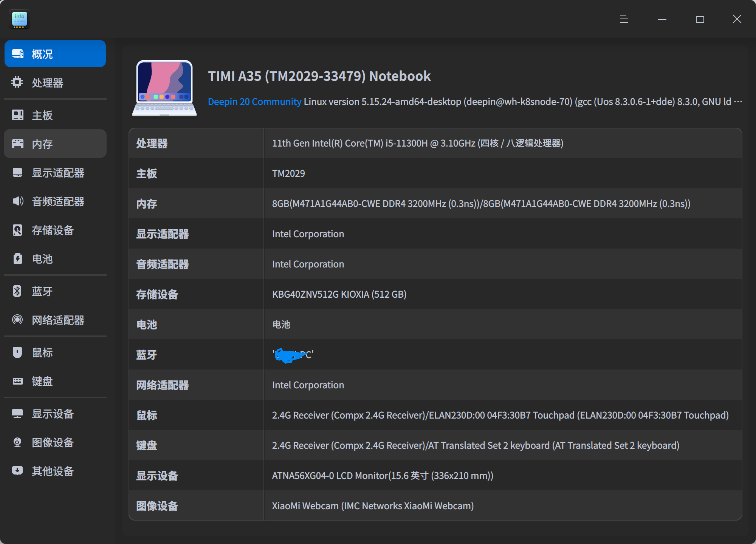This screenshot has width=756, height=544.
Task: Click the Deepin 20 Community link
Action: point(254,101)
